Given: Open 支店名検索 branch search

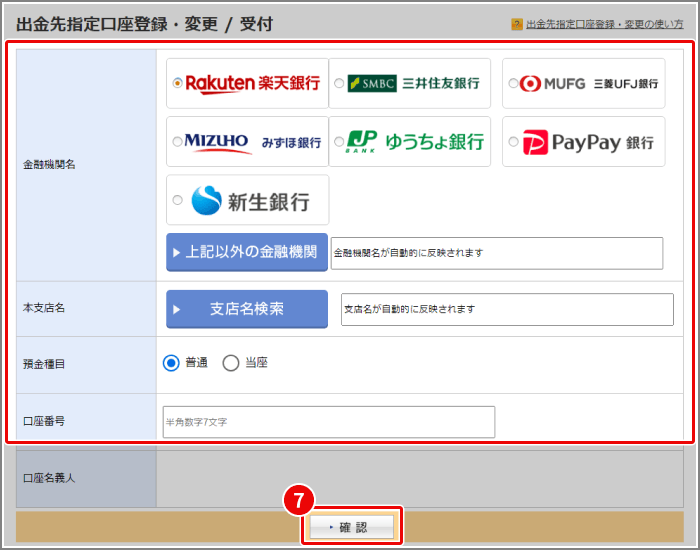Looking at the screenshot, I should 247,309.
